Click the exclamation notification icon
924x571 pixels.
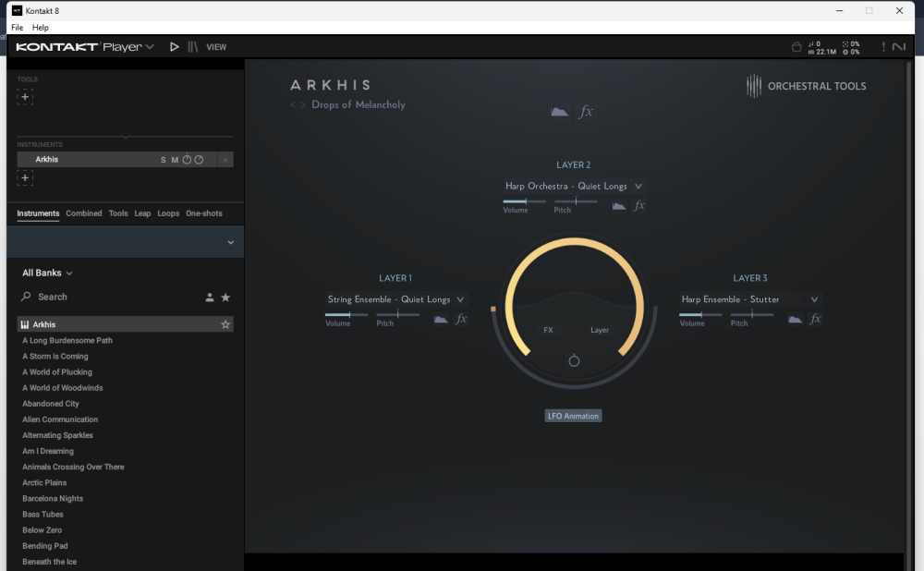882,46
